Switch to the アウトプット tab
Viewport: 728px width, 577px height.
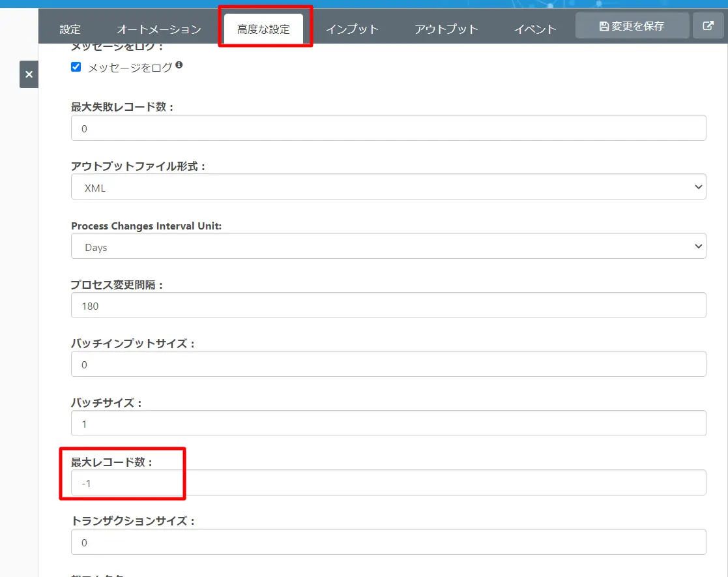[446, 29]
